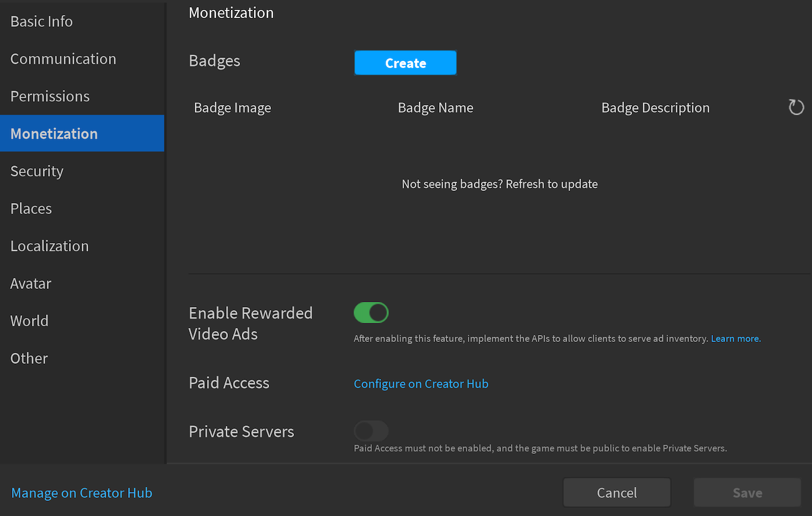
Task: Select the Other settings tab
Action: click(x=29, y=358)
